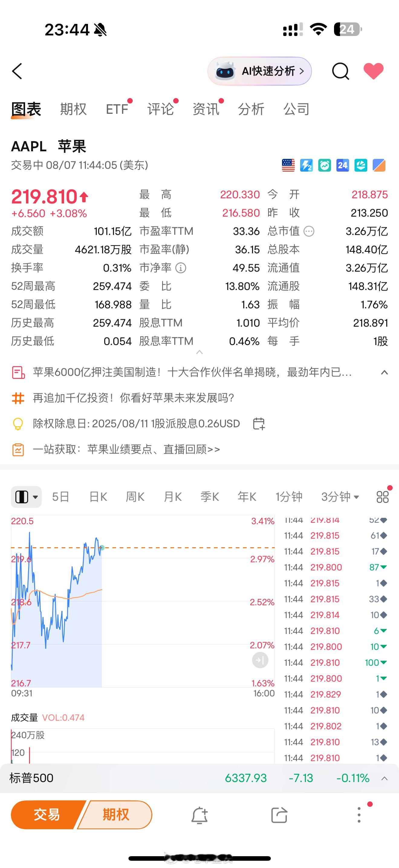Open the 3分钟 interval dropdown
The image size is (399, 868).
[x=340, y=497]
